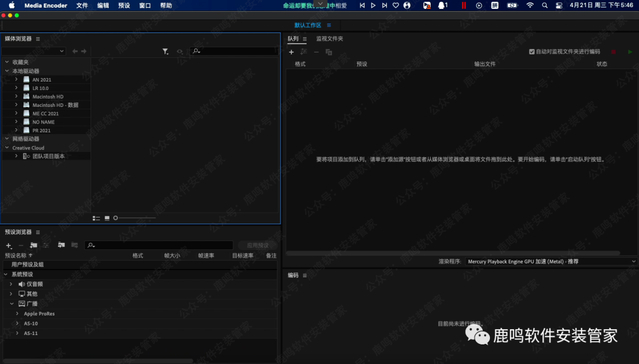The width and height of the screenshot is (639, 364).
Task: Open the 媒体浏览器 panel menu icon
Action: click(x=38, y=39)
